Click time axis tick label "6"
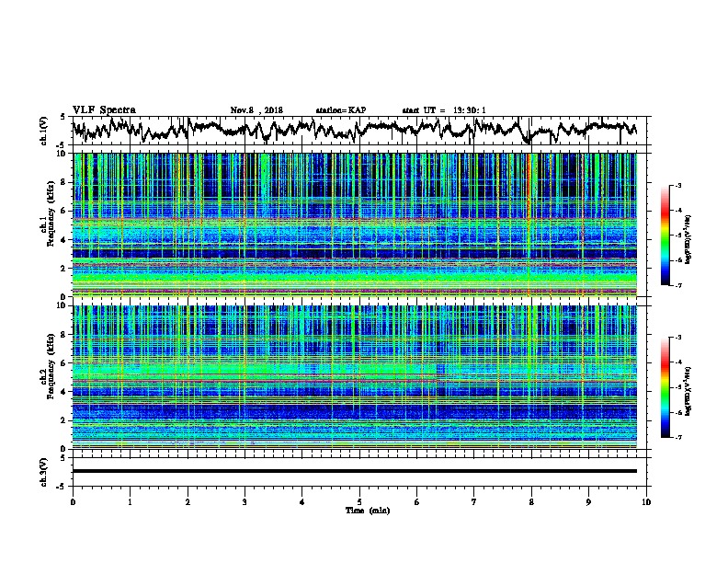The image size is (728, 563). point(416,501)
